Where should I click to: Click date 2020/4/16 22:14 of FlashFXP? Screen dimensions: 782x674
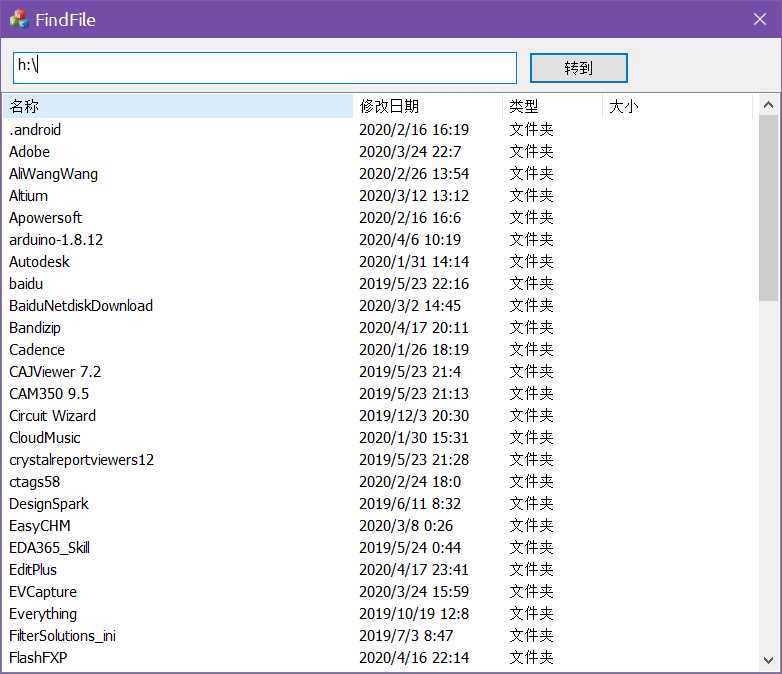pos(414,658)
